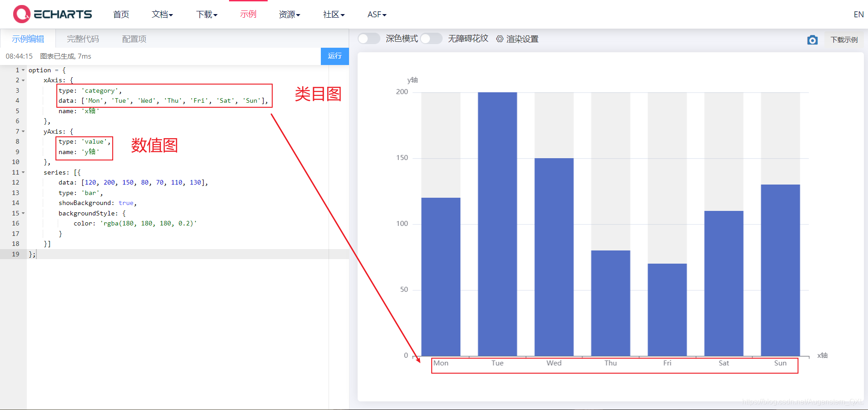Switch language via EN link
The width and height of the screenshot is (868, 410).
point(858,15)
